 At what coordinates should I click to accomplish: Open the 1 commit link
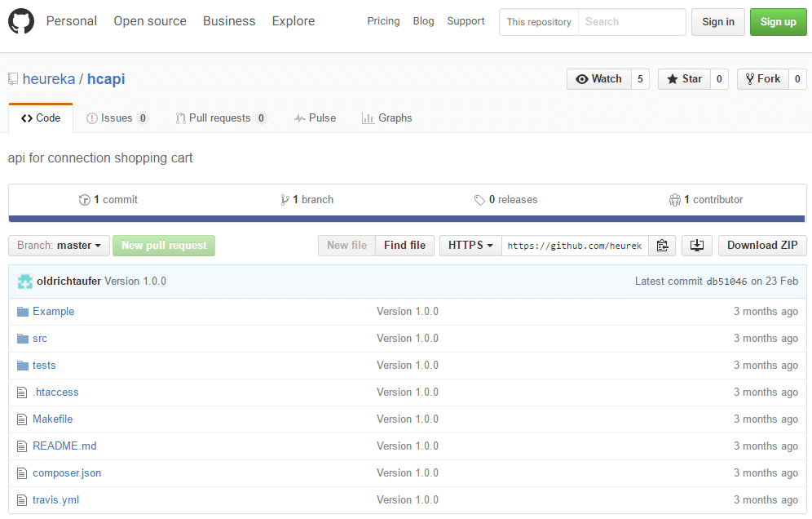(108, 200)
